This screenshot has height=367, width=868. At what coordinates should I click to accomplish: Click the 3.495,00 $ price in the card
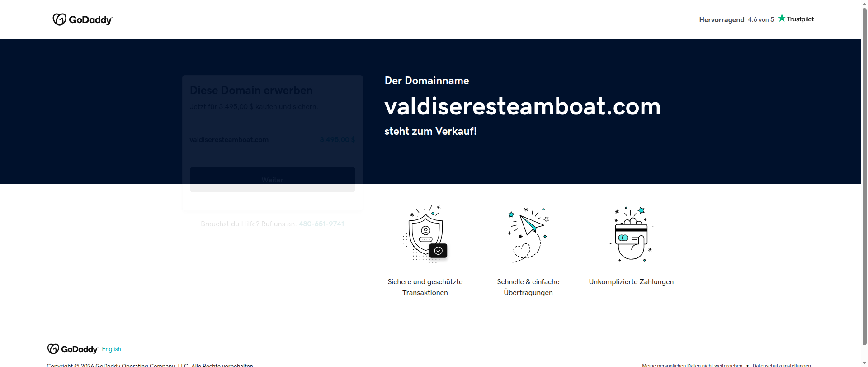[337, 140]
